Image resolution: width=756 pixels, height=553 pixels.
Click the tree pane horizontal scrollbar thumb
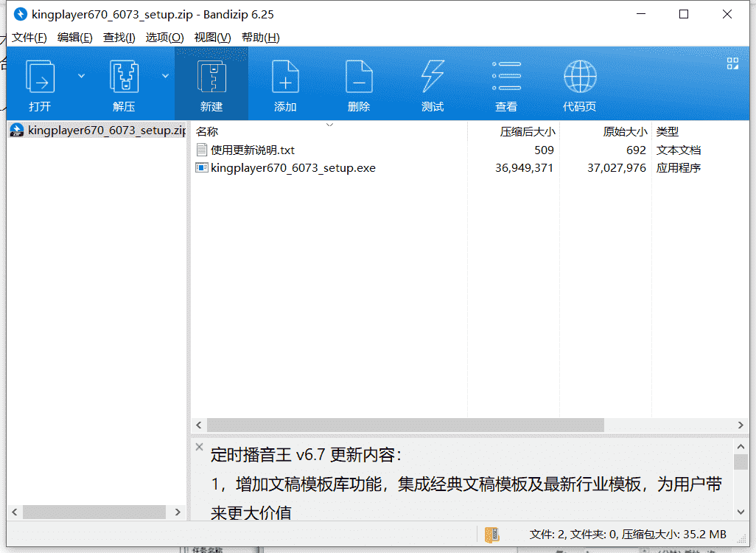click(94, 512)
